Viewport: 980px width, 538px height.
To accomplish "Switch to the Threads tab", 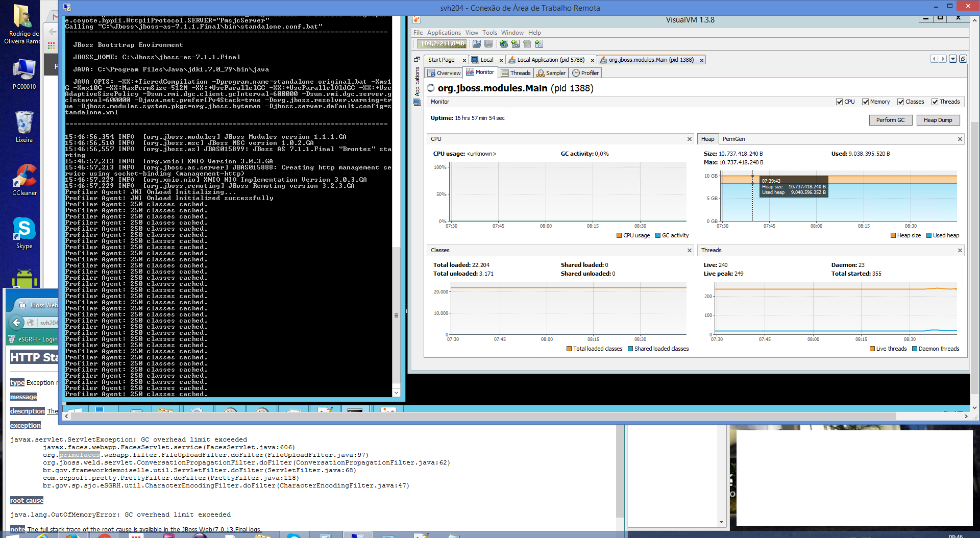I will [516, 73].
